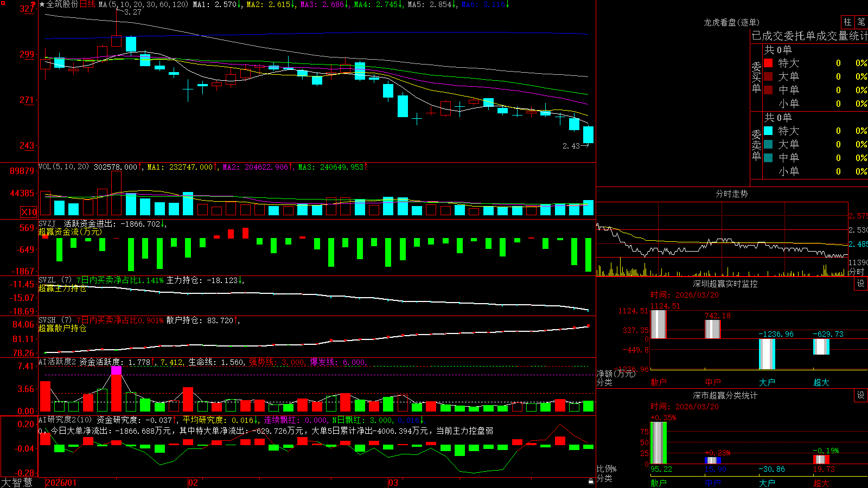Click the 超赢资金流(万元) label

tap(70, 232)
